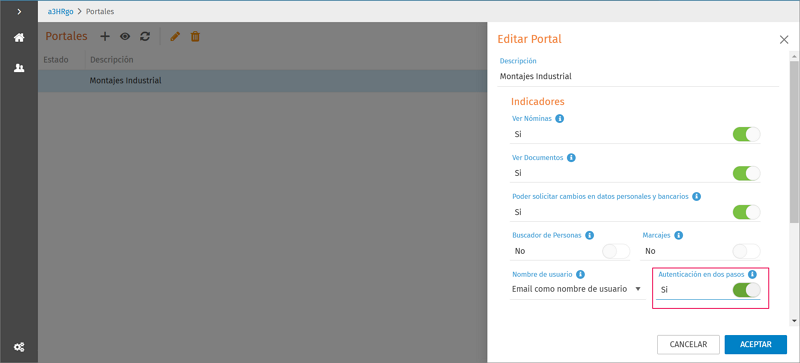This screenshot has height=363, width=800.
Task: Edit the selected portal with the pencil icon
Action: click(x=175, y=36)
